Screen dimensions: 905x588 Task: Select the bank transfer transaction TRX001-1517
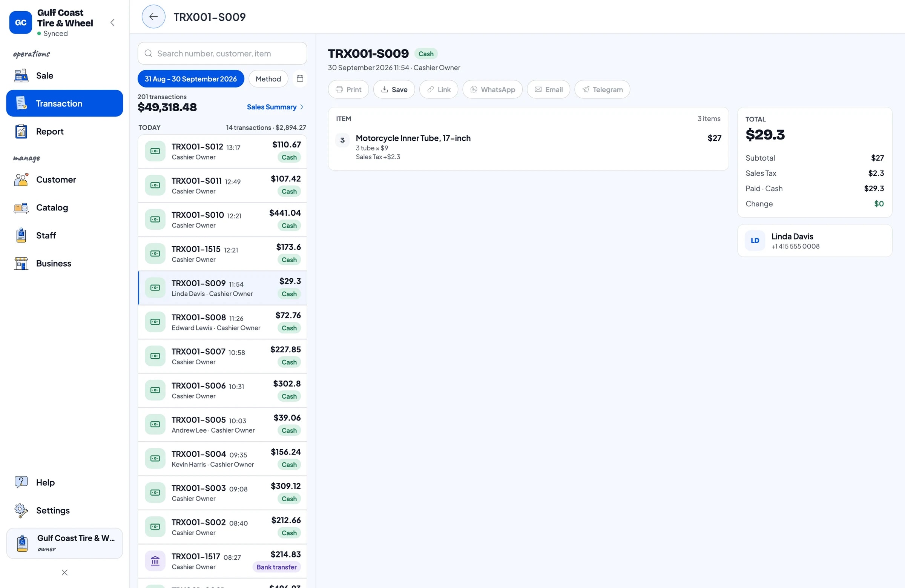click(222, 561)
